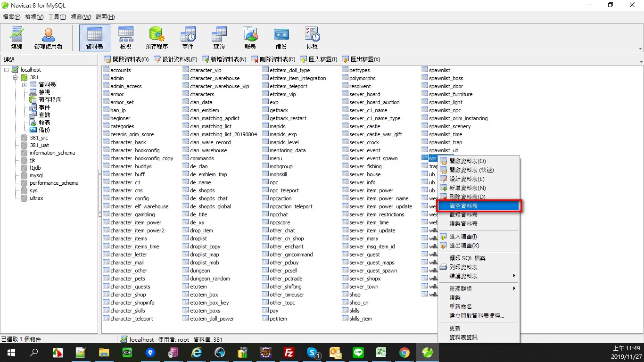
Task: Open the 查詢 (Query) toolbar icon
Action: [219, 38]
